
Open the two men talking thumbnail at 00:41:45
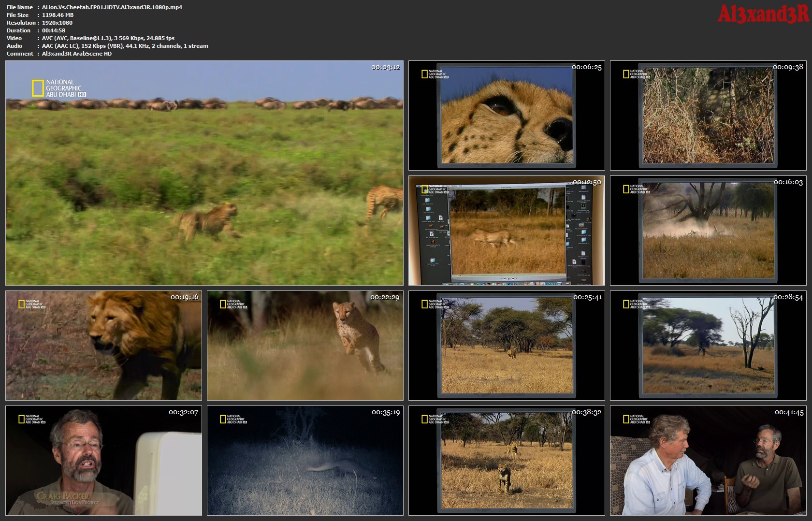pyautogui.click(x=708, y=460)
